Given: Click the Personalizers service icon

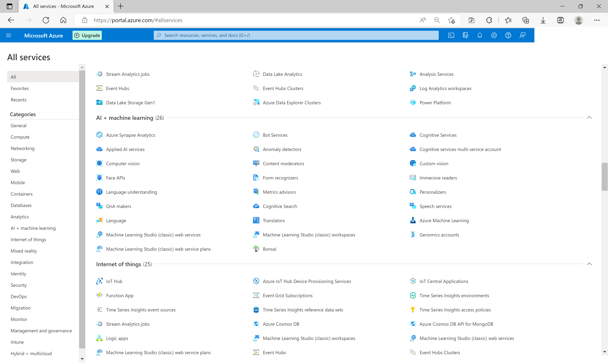Looking at the screenshot, I should [x=413, y=192].
